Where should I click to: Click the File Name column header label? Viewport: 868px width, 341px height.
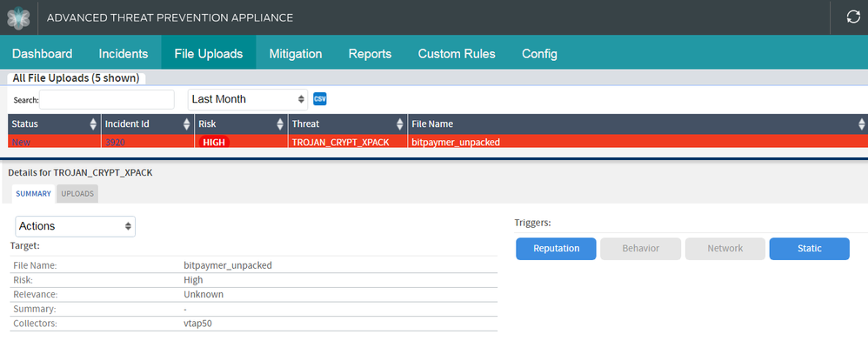pyautogui.click(x=431, y=124)
